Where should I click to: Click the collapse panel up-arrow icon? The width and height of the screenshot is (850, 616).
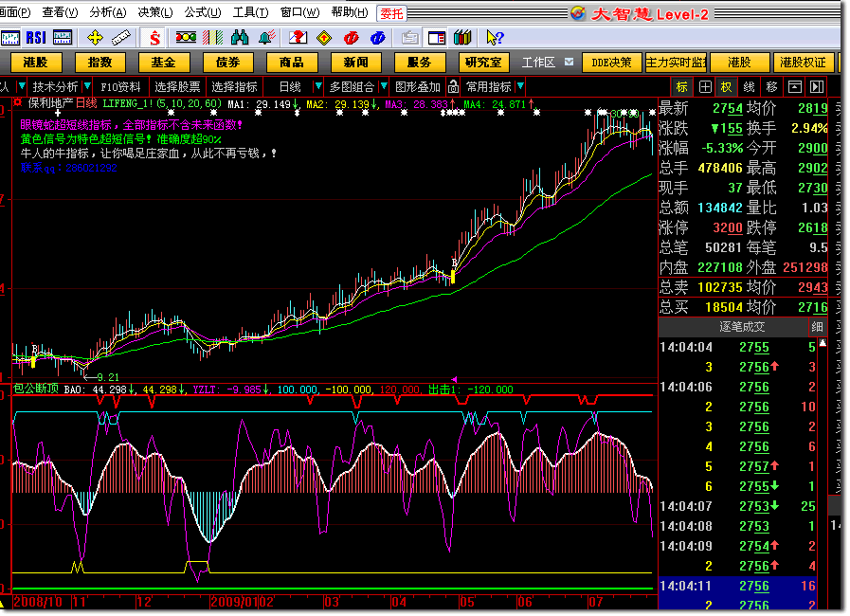click(795, 87)
